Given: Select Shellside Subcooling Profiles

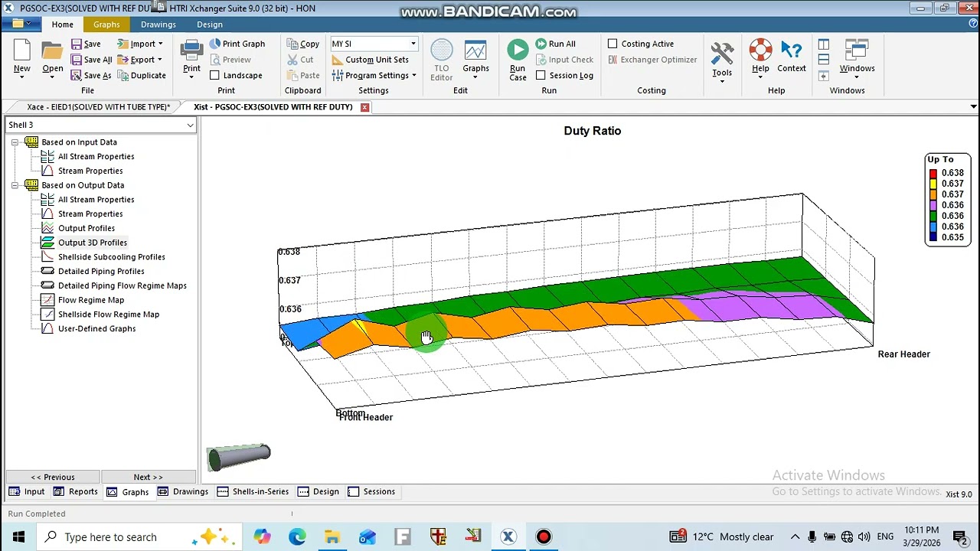Looking at the screenshot, I should coord(111,257).
